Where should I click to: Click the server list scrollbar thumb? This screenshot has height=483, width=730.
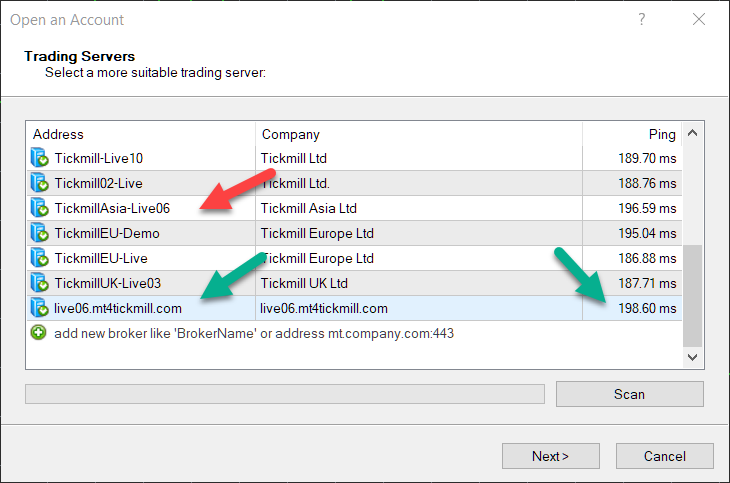(x=692, y=296)
